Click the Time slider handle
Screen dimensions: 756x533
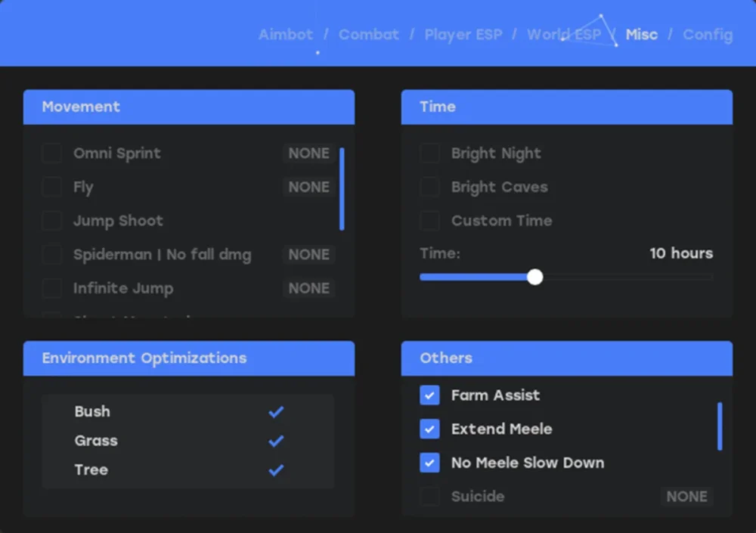[535, 277]
